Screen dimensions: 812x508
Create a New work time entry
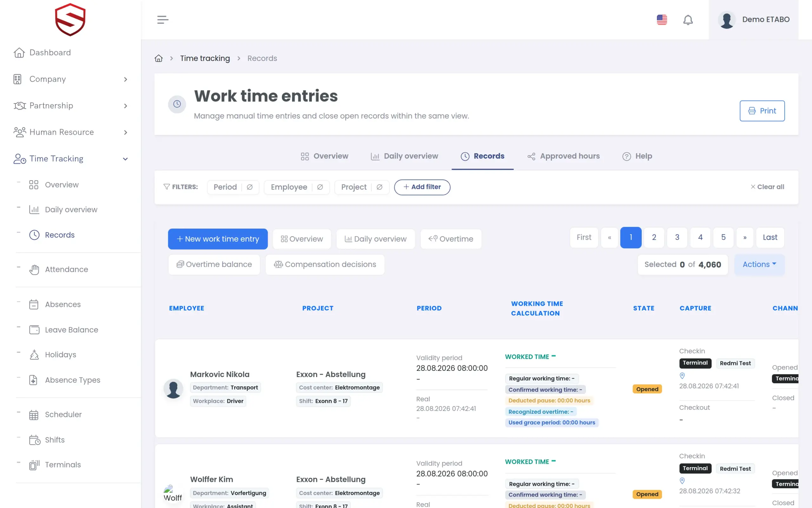tap(218, 239)
